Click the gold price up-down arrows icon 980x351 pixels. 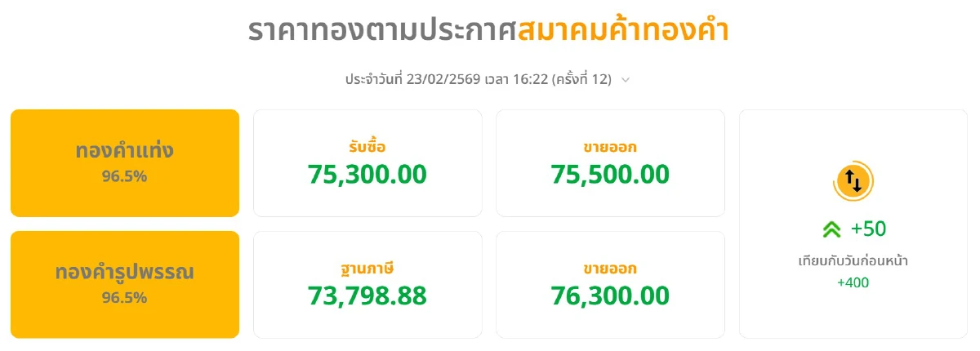click(x=853, y=180)
